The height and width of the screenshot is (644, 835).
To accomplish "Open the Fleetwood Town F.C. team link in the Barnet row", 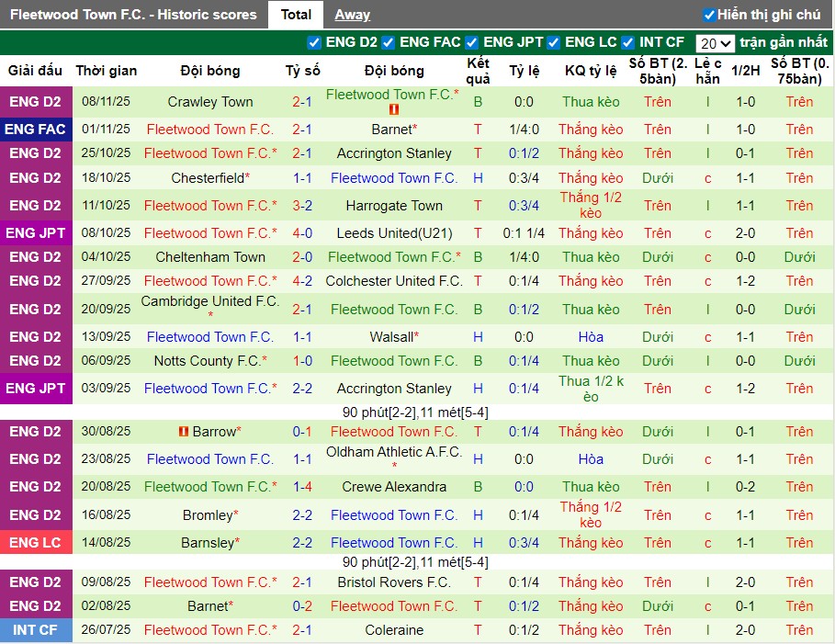I will (210, 129).
